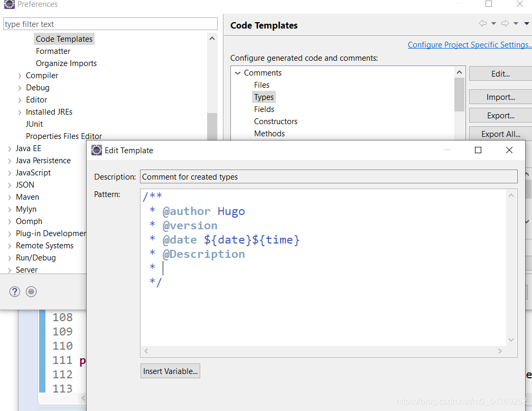Select Organize Imports in the tree
Image resolution: width=532 pixels, height=411 pixels.
66,63
